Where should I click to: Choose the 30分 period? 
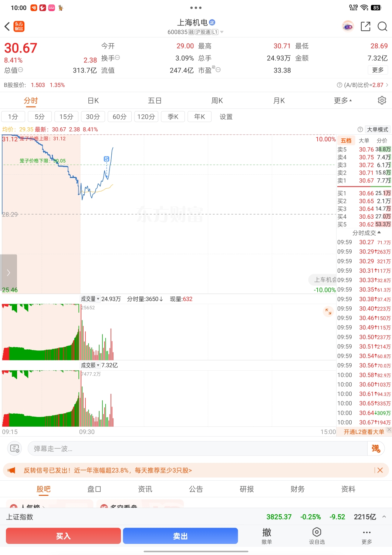tap(93, 117)
